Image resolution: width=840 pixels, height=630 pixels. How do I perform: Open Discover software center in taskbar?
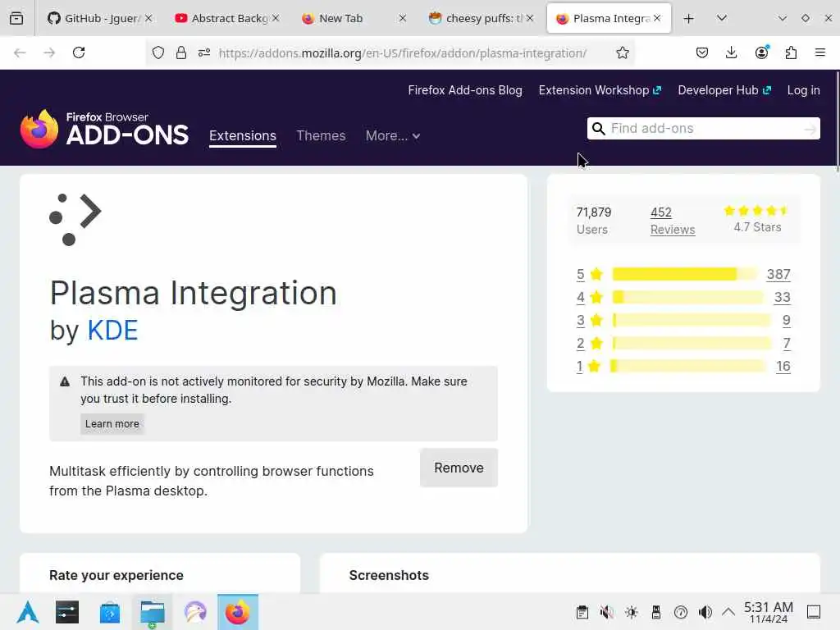110,612
